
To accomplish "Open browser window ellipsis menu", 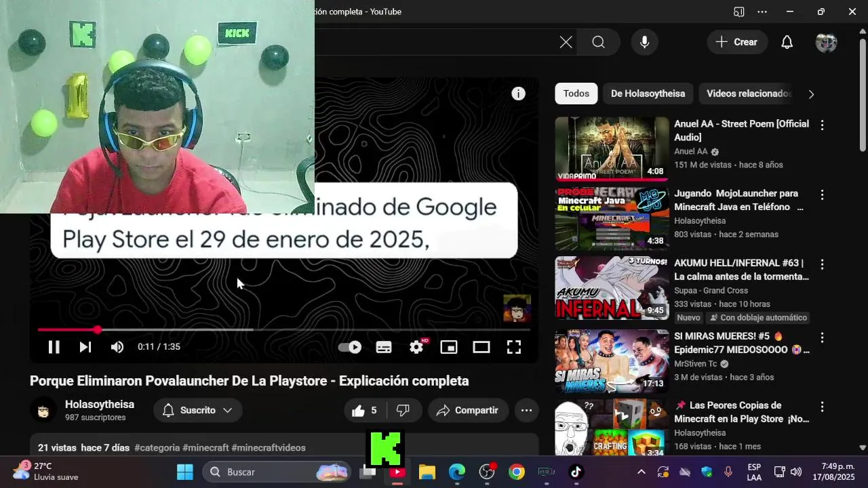I will (762, 12).
